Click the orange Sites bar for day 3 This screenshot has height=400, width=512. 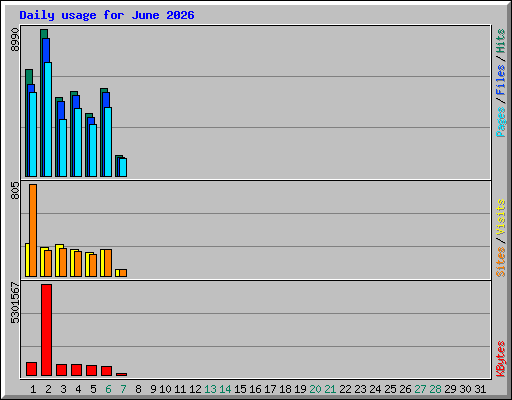[x=63, y=262]
